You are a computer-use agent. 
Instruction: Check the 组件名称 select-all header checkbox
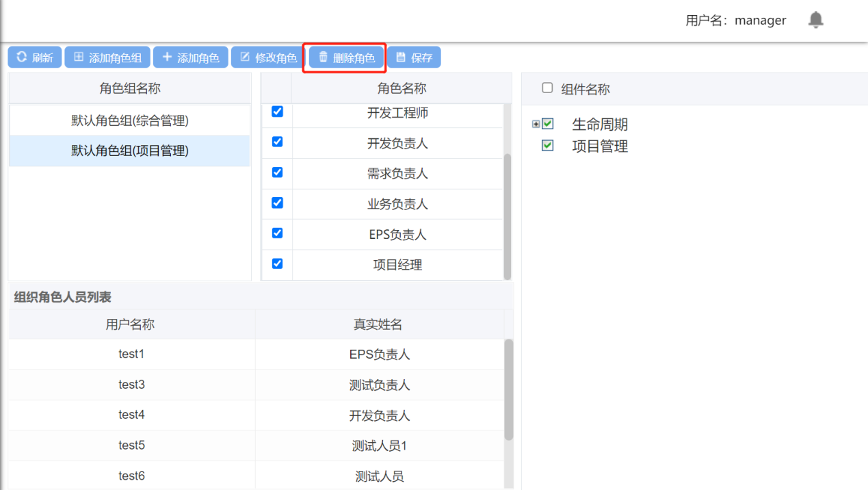547,88
